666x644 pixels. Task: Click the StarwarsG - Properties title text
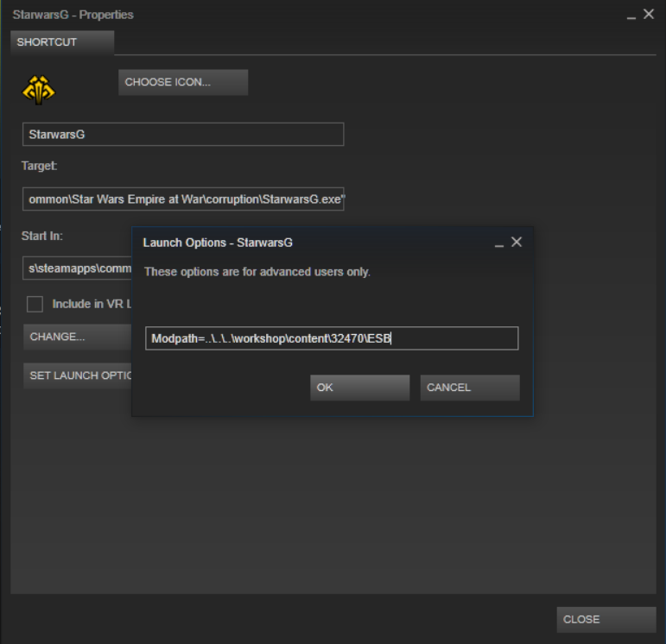coord(73,15)
